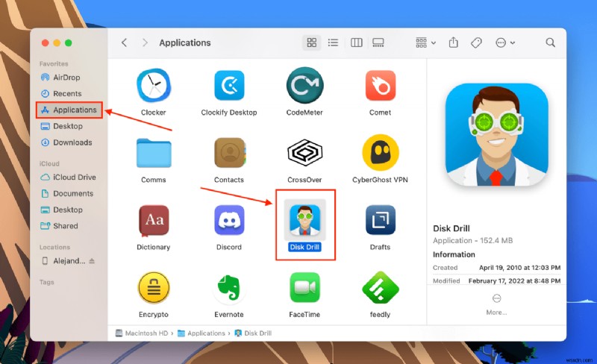Select the FaceTime app icon
Screen dimensions: 597x364
[304, 288]
